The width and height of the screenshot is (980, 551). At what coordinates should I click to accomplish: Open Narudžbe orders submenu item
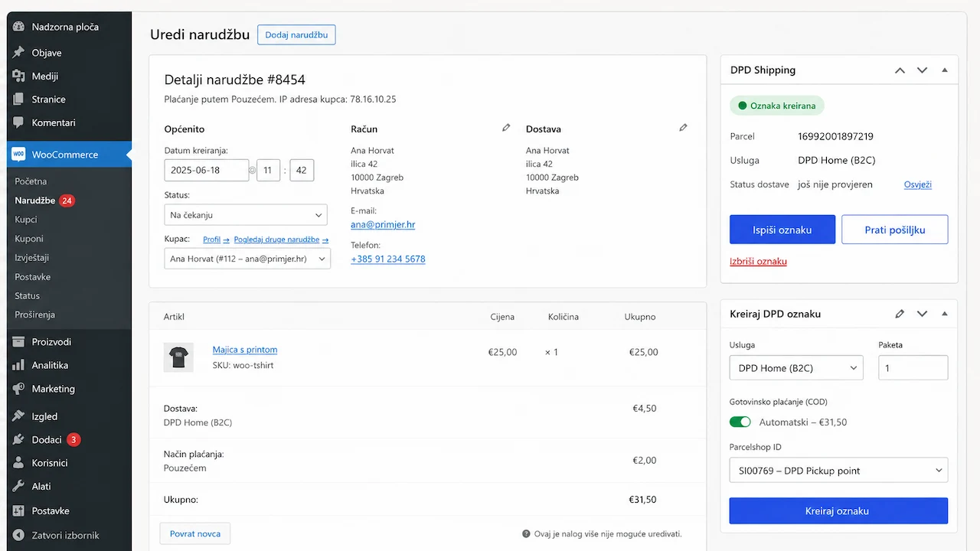tap(34, 201)
